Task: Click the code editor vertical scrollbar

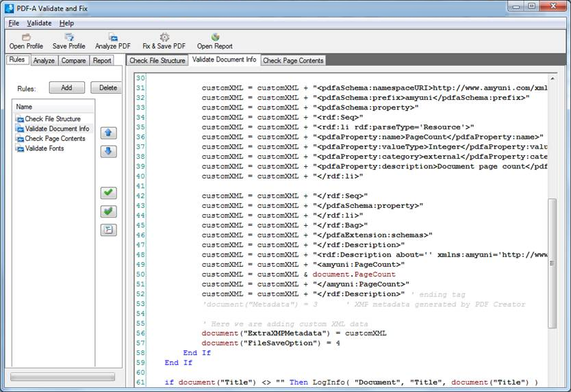Action: 553,263
